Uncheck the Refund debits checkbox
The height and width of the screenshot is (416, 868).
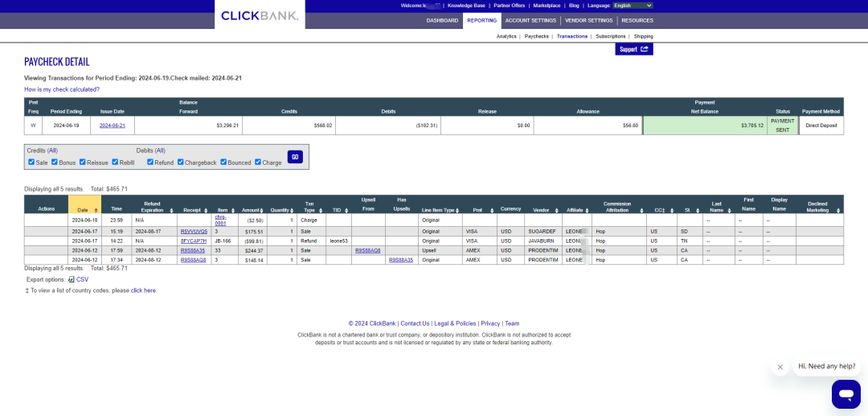pyautogui.click(x=150, y=163)
